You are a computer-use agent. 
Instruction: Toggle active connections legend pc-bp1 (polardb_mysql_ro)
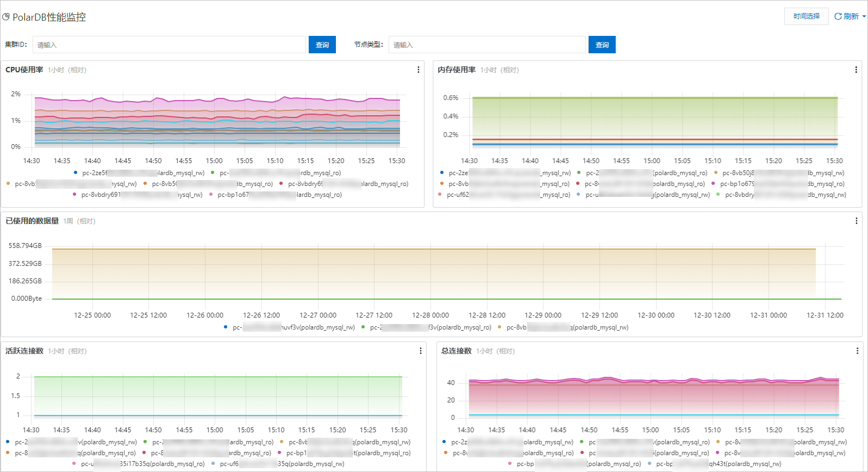(344, 453)
